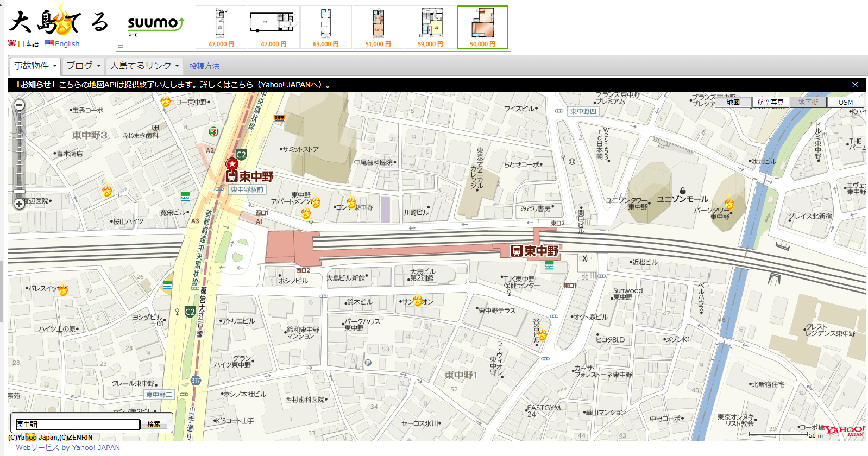Click the Japanese flag language icon
The image size is (868, 456).
coord(12,43)
